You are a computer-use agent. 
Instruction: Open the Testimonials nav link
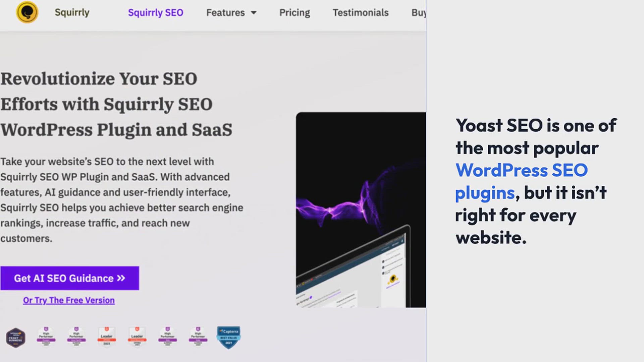[361, 13]
